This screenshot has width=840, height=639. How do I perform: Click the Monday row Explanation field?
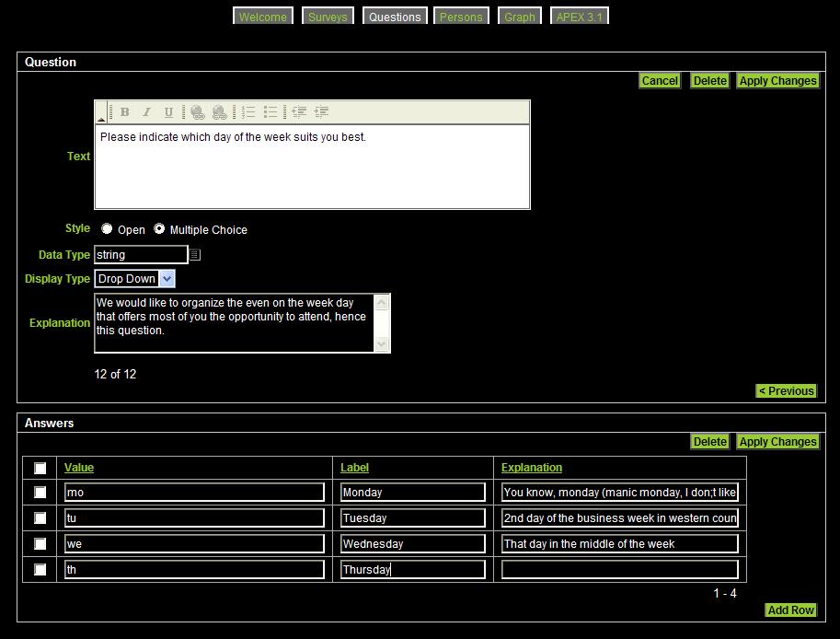pos(620,492)
